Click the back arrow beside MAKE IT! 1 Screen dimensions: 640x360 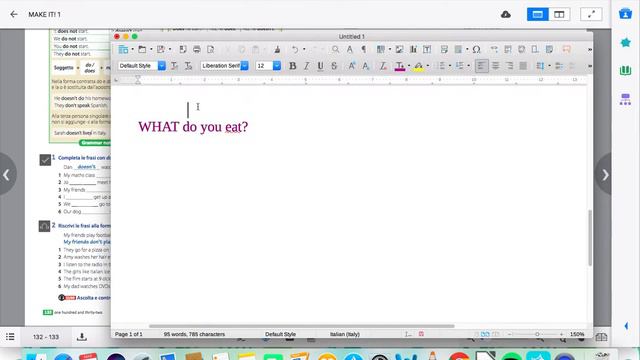click(14, 14)
